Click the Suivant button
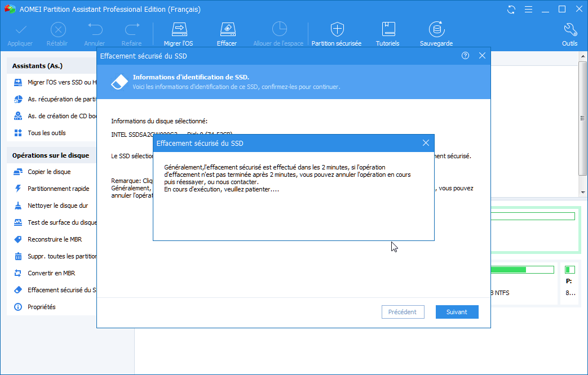This screenshot has height=375, width=588. (x=457, y=312)
